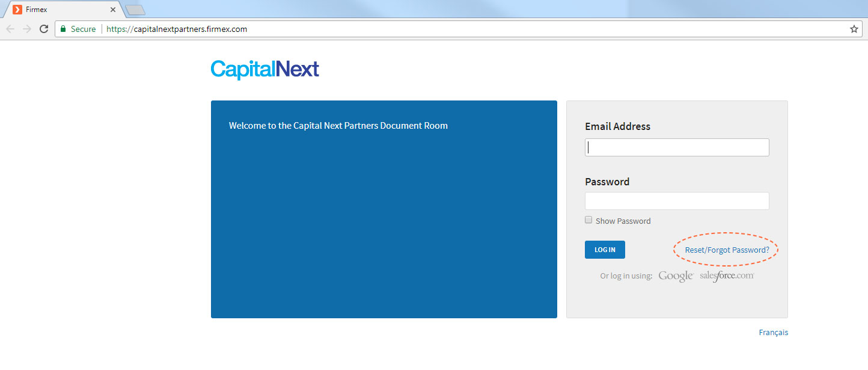Image resolution: width=868 pixels, height=370 pixels.
Task: Enable the Show Password checkbox
Action: click(588, 220)
